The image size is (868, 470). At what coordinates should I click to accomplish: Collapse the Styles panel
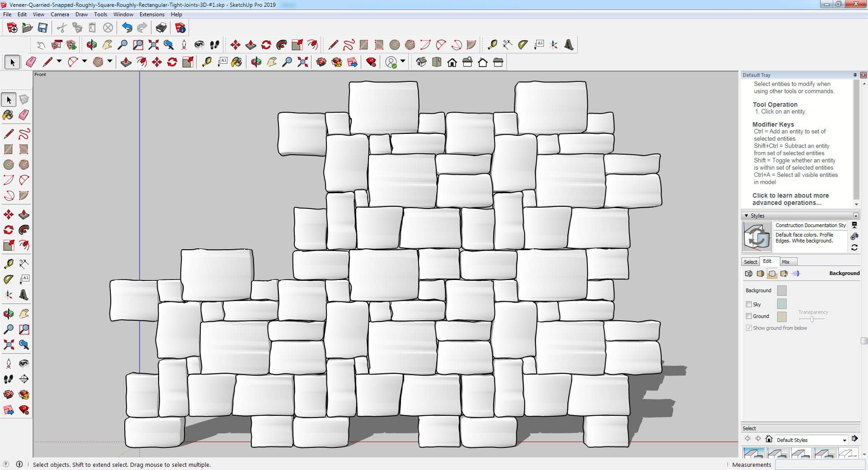click(x=746, y=216)
